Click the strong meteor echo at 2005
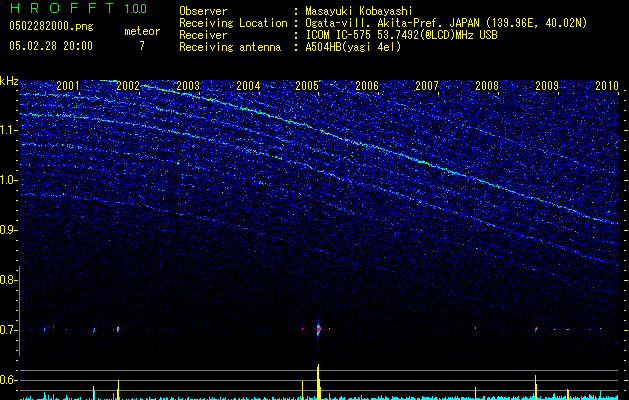The height and width of the screenshot is (400, 629). 319,330
